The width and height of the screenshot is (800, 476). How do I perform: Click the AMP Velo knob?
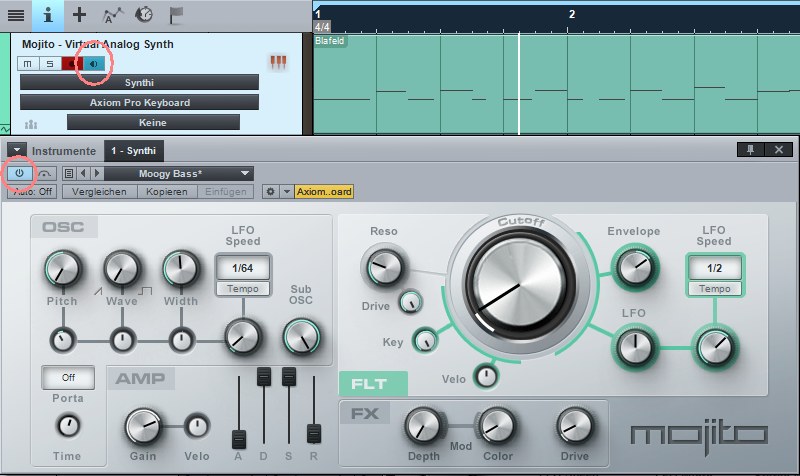coord(197,426)
